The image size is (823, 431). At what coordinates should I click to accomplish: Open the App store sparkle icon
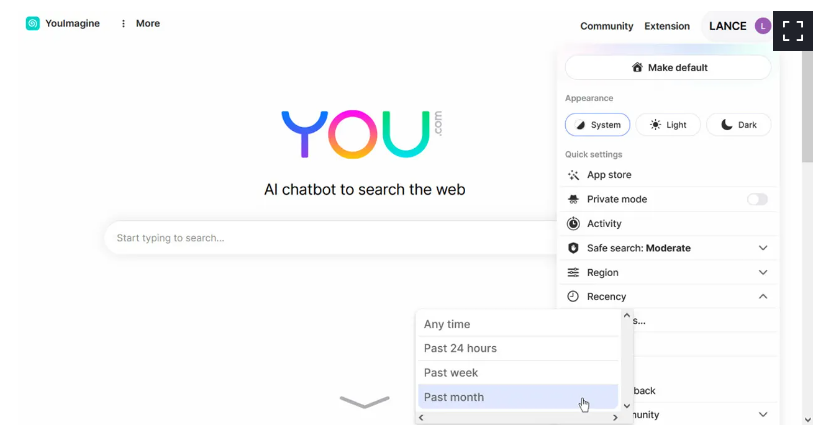pyautogui.click(x=573, y=175)
